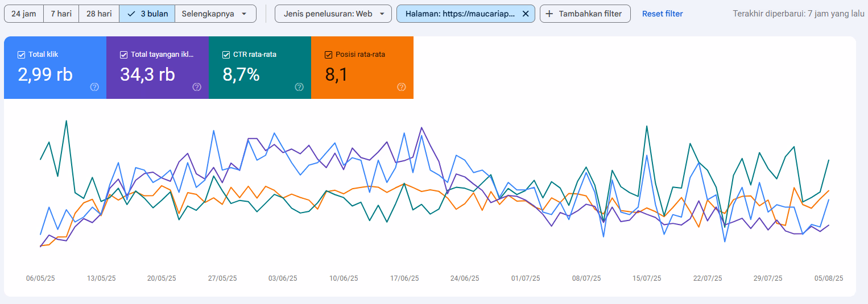Click the 27/05/25 axis date label

222,278
